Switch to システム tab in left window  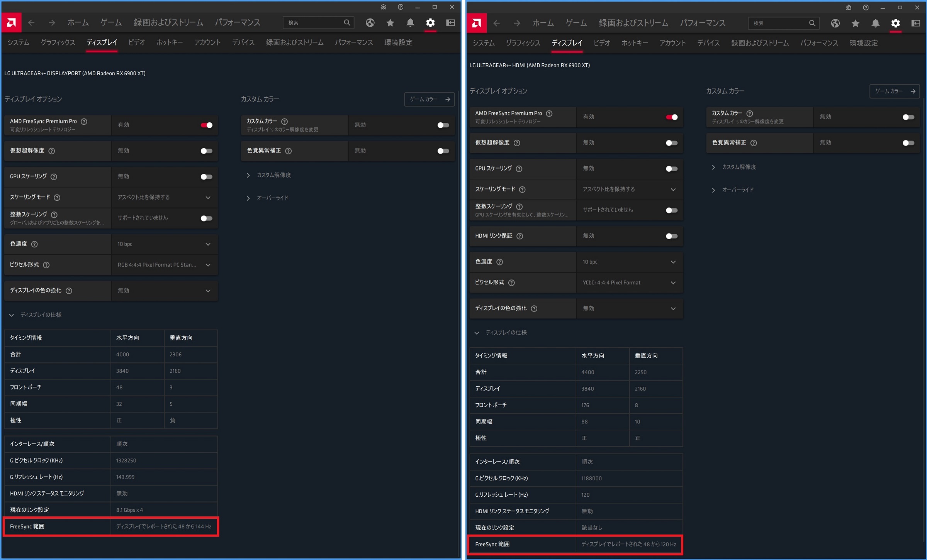[18, 42]
